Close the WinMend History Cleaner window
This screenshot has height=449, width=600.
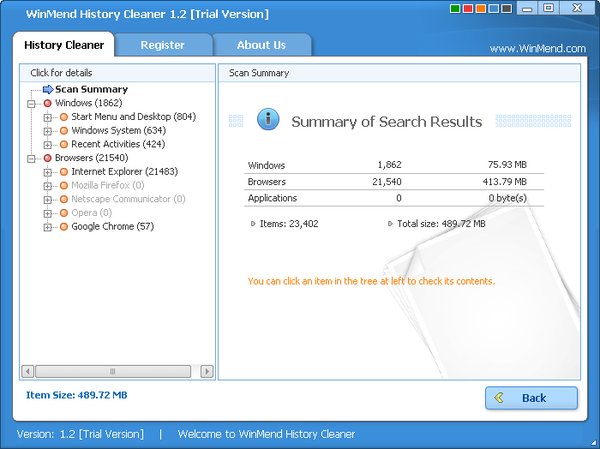(x=577, y=8)
